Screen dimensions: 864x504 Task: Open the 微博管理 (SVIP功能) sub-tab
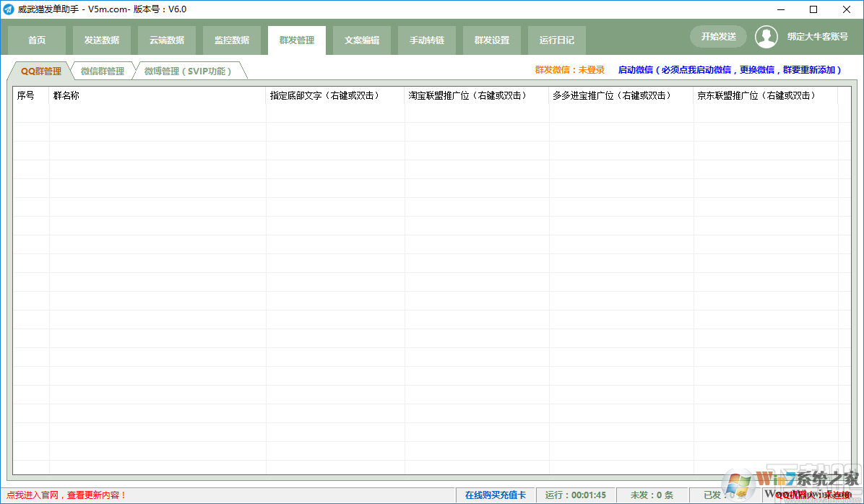tap(188, 71)
